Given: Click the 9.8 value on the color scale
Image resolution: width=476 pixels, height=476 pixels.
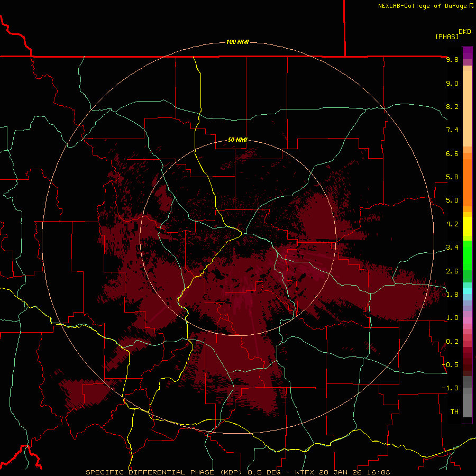Looking at the screenshot, I should tap(452, 60).
